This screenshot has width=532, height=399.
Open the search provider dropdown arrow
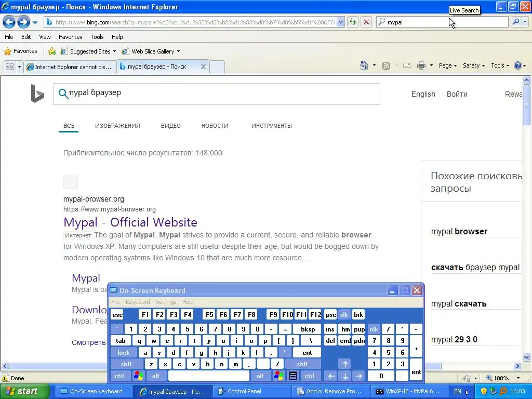click(525, 22)
